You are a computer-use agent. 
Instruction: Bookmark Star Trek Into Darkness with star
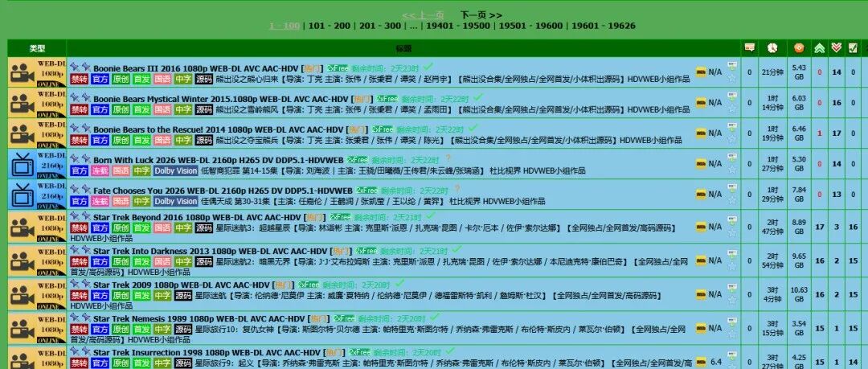click(732, 267)
